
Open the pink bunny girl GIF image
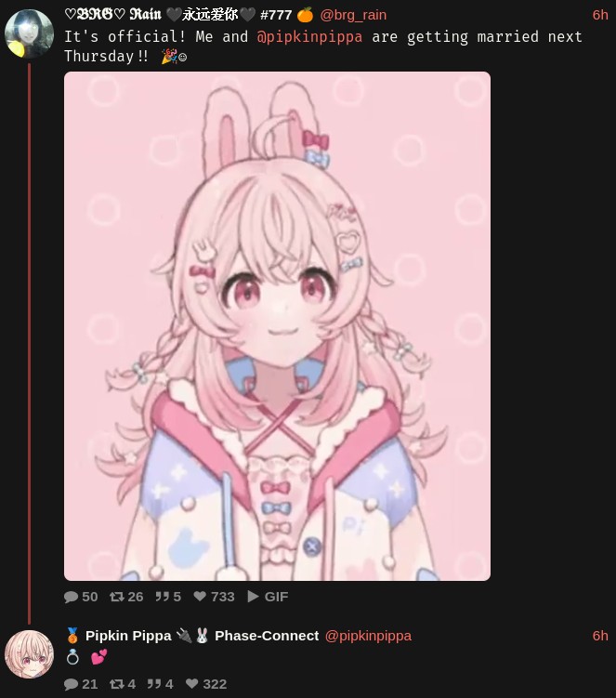tap(277, 326)
